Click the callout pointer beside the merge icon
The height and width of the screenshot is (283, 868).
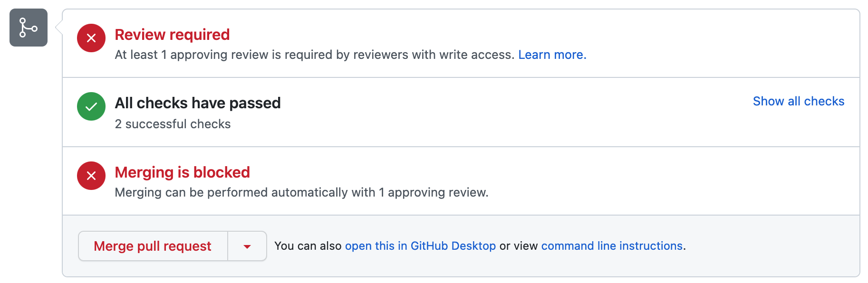[x=59, y=28]
